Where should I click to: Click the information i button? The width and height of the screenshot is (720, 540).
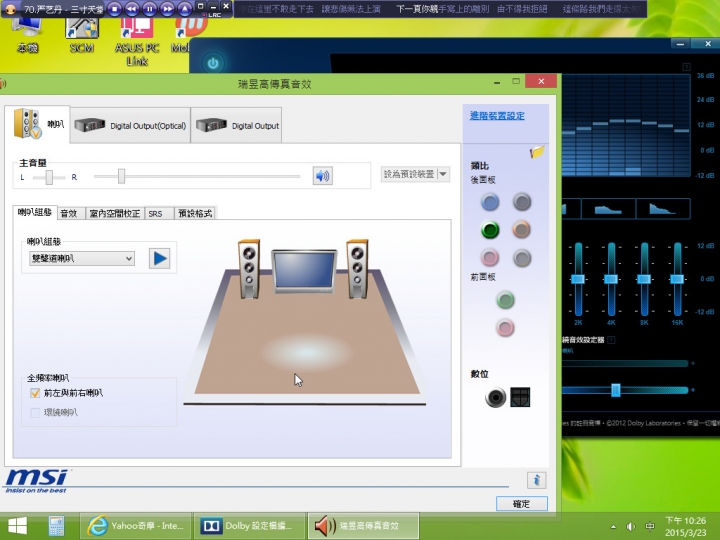point(536,480)
